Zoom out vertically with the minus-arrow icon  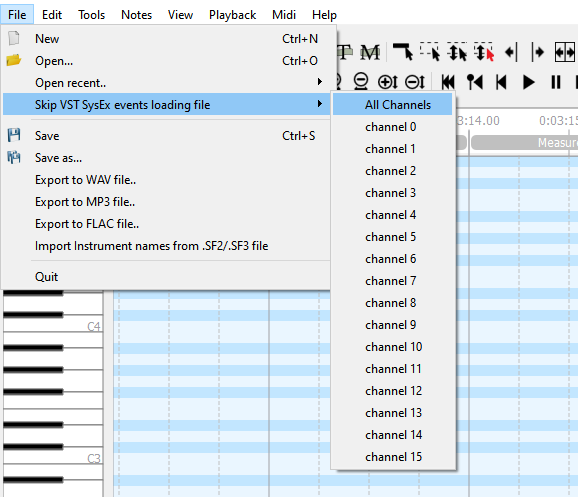point(415,82)
